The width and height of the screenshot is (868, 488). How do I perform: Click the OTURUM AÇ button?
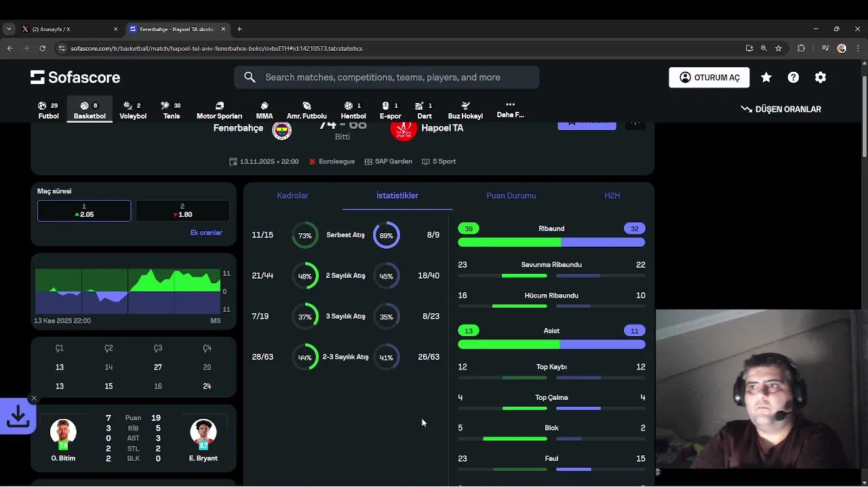point(709,77)
